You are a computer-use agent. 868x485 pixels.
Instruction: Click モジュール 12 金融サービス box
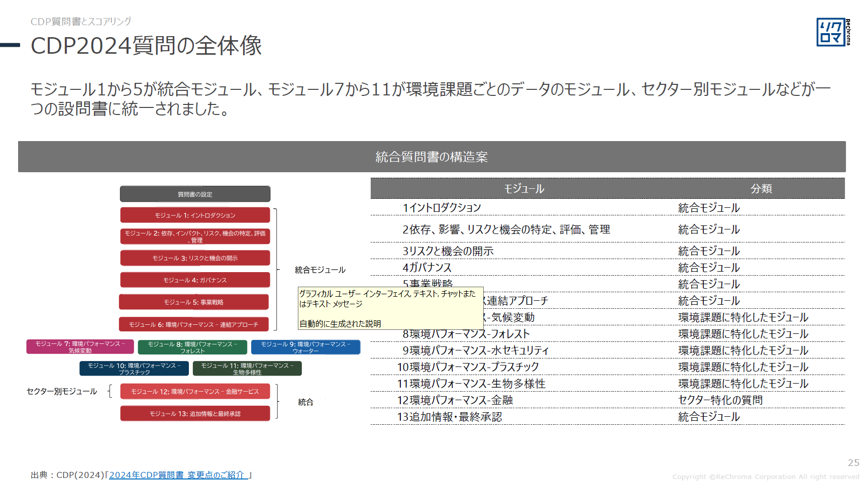tap(195, 392)
